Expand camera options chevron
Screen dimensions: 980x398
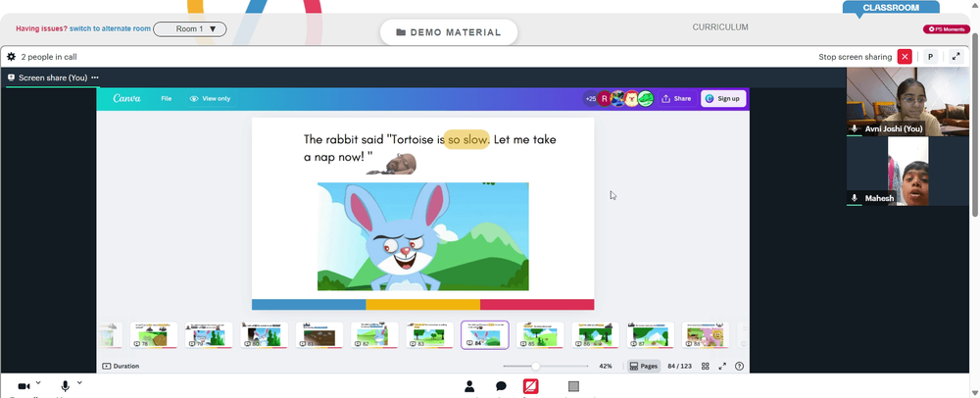click(38, 382)
